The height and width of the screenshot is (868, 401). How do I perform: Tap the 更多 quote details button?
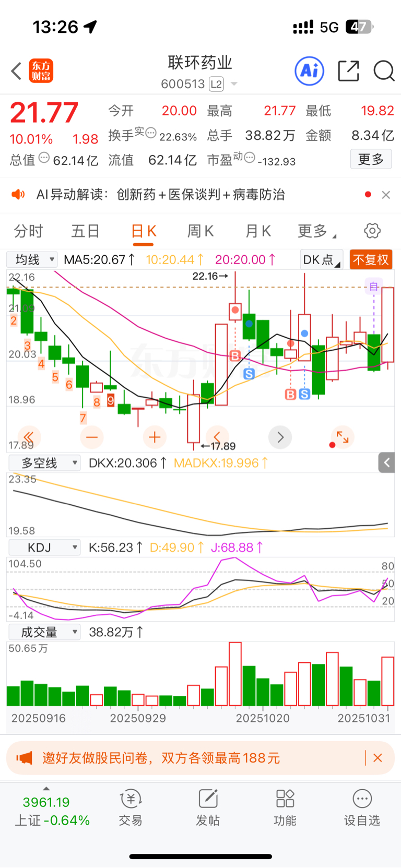pos(371,159)
